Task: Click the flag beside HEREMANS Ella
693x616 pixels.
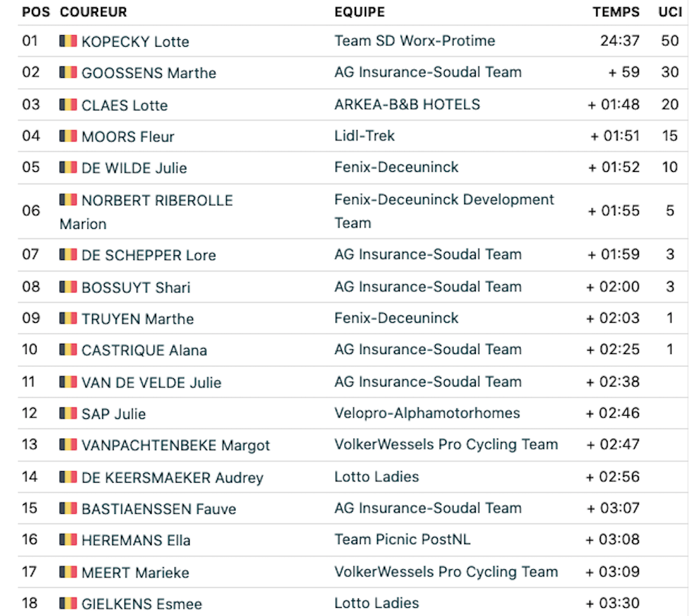Action: tap(68, 540)
